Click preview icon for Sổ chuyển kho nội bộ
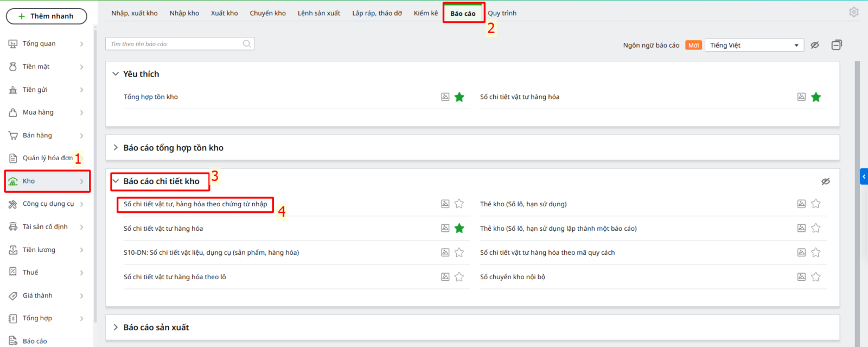 (801, 277)
